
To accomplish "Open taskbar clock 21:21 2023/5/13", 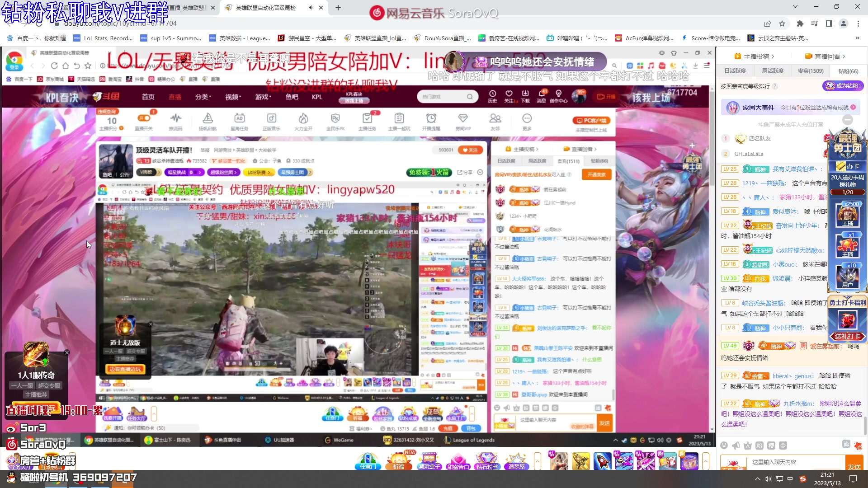I will coord(827,479).
